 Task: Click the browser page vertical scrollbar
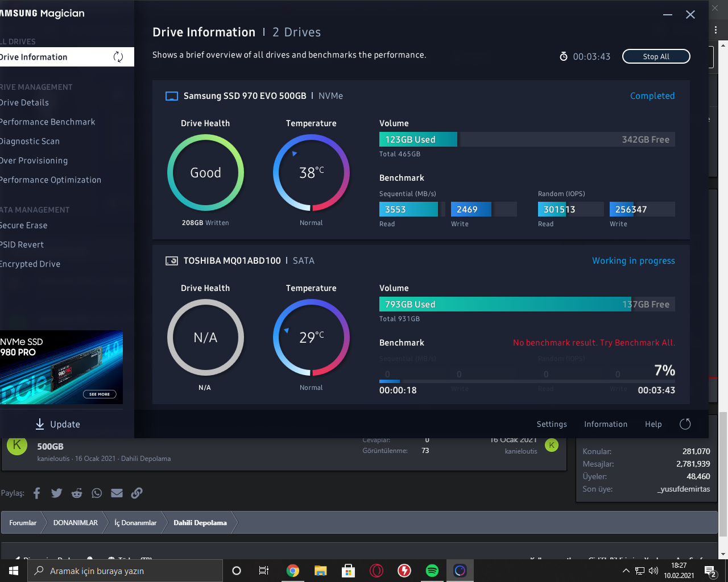tap(723, 475)
